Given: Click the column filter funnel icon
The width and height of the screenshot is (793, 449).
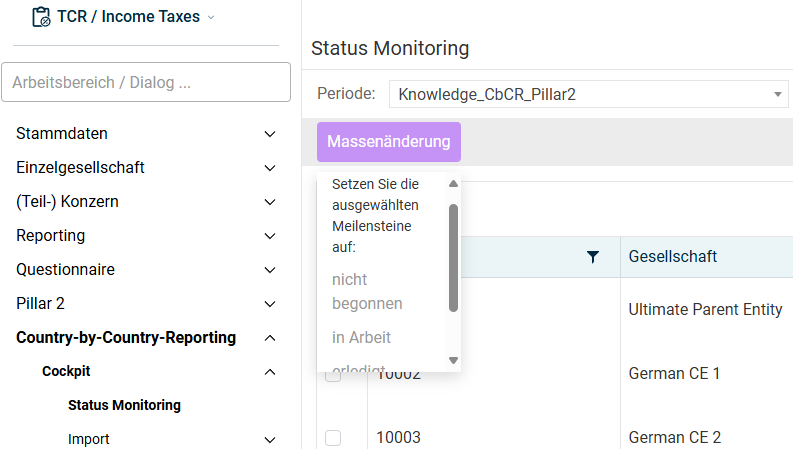Looking at the screenshot, I should click(593, 258).
